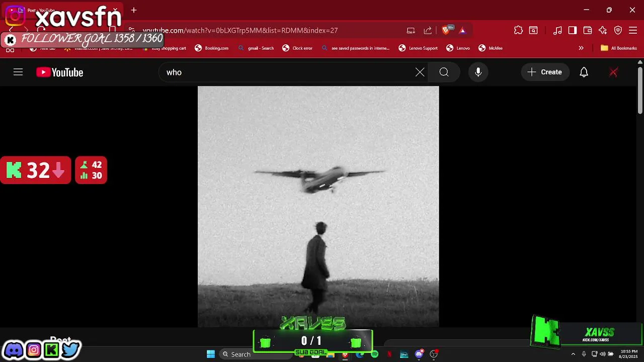This screenshot has height=362, width=644.
Task: Click the YouTube magnifier search button
Action: tap(444, 72)
